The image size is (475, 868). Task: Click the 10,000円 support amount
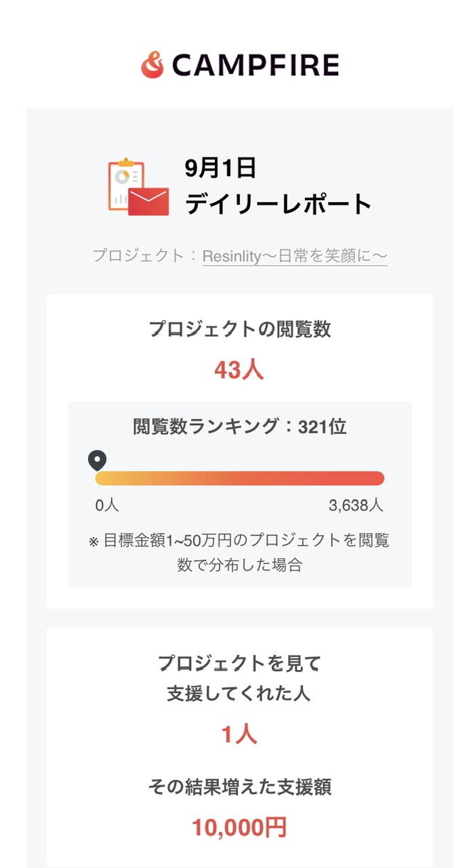tap(239, 827)
